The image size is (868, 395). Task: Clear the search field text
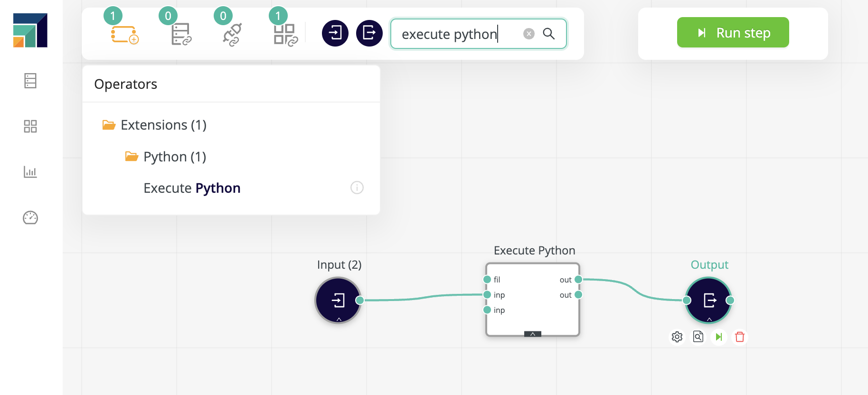(529, 34)
